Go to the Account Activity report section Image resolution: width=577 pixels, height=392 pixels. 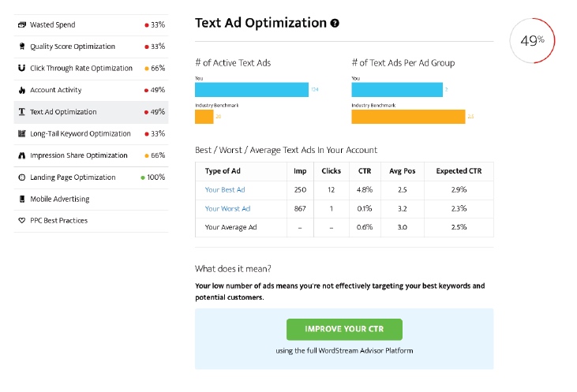[91, 90]
